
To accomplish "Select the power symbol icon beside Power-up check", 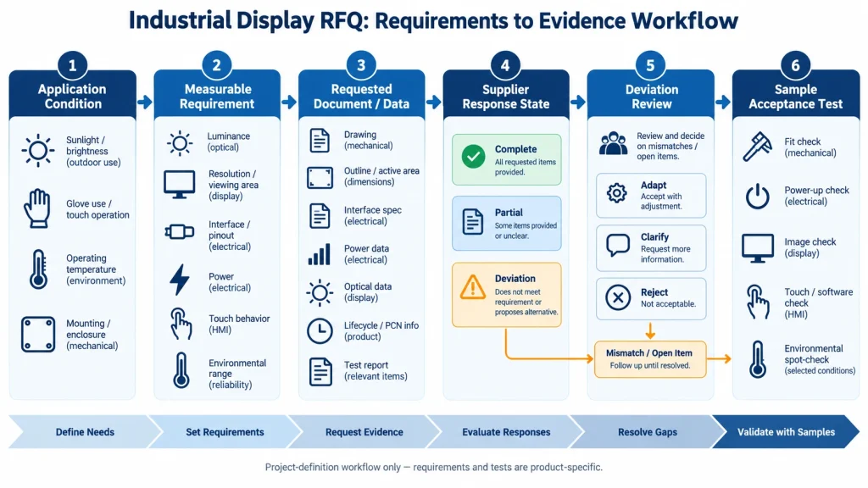I will (x=757, y=197).
